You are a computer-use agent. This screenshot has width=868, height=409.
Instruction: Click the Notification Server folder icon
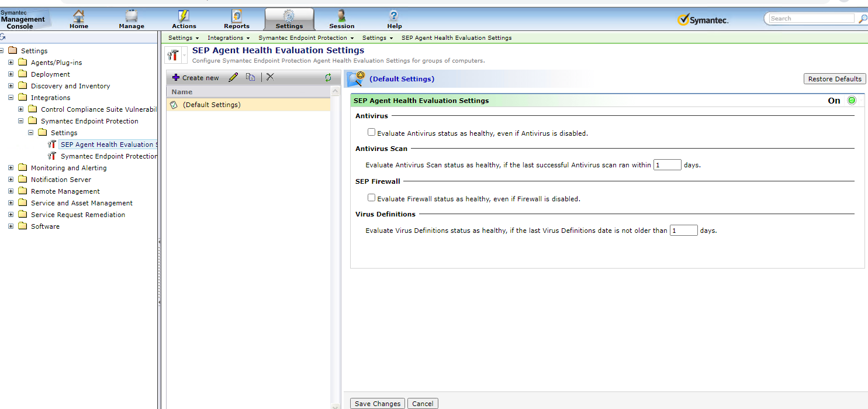[23, 180]
